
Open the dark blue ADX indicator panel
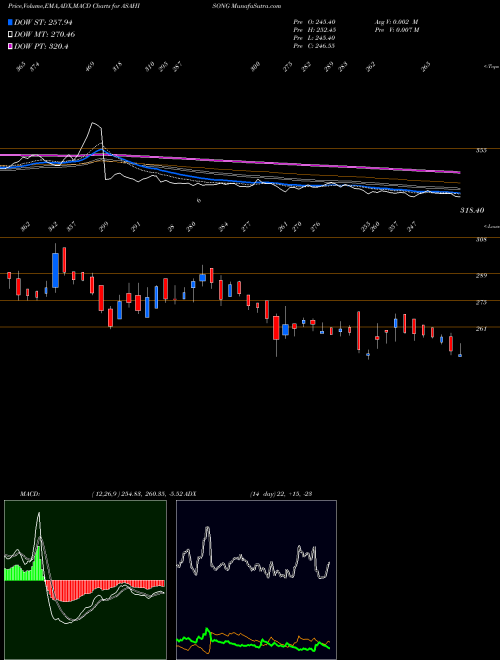click(x=256, y=580)
